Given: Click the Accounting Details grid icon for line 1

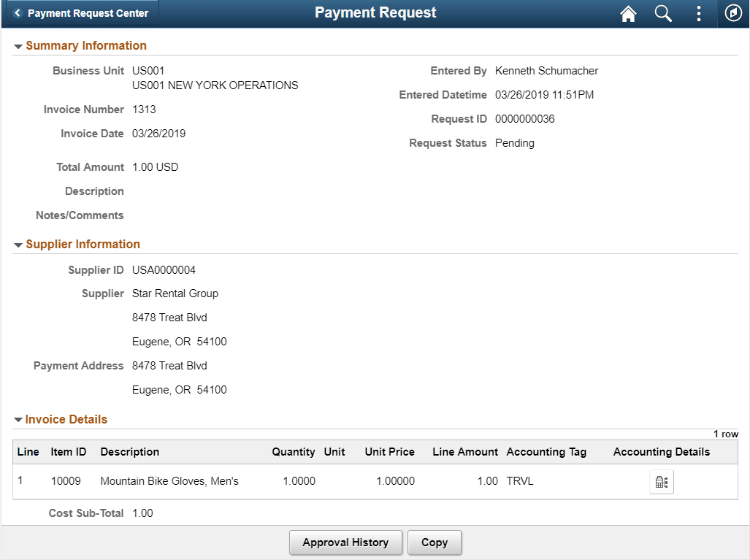Looking at the screenshot, I should [x=661, y=481].
